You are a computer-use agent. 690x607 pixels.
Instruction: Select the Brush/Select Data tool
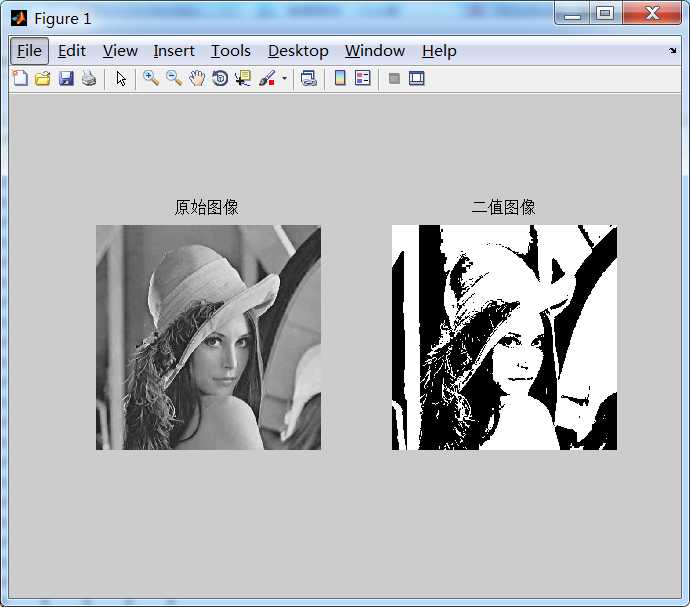click(267, 78)
